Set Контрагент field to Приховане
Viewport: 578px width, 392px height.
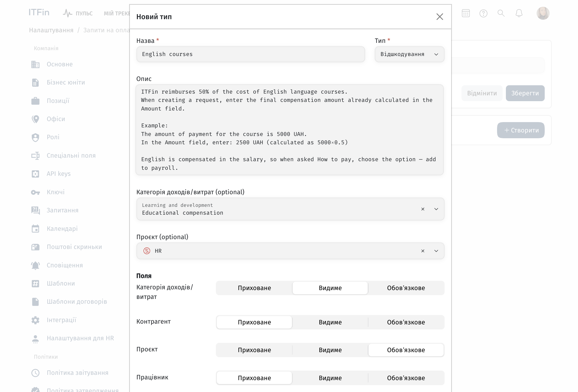[x=254, y=322]
